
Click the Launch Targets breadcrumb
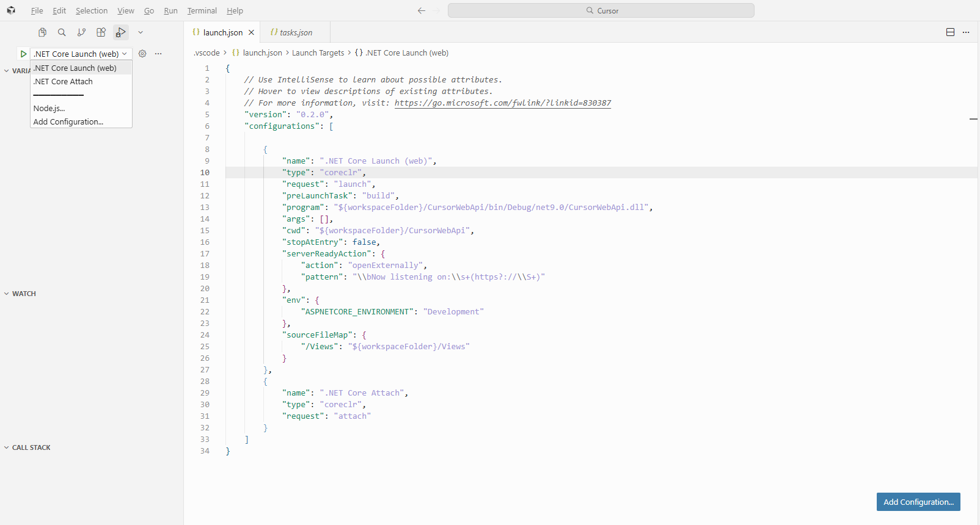click(x=318, y=53)
